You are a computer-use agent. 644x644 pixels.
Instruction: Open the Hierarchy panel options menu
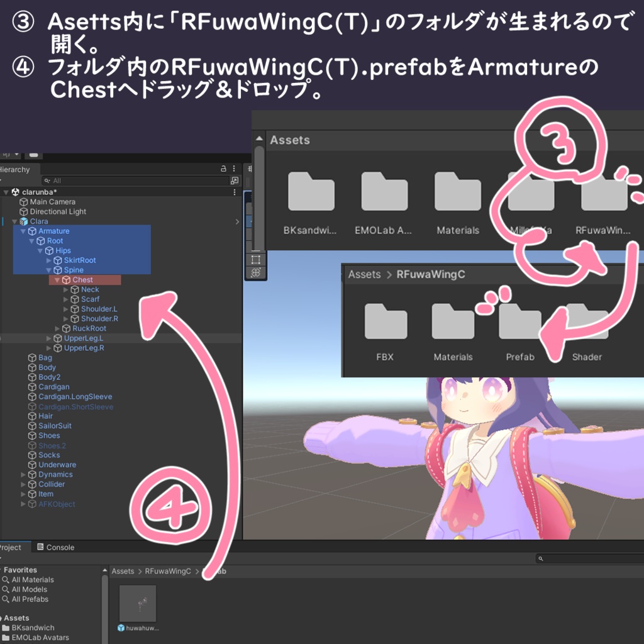[x=234, y=169]
